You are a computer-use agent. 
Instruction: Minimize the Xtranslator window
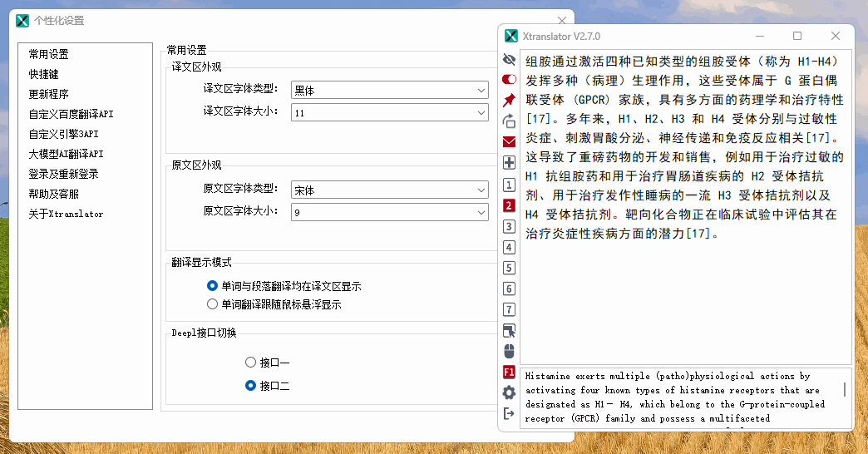[760, 36]
